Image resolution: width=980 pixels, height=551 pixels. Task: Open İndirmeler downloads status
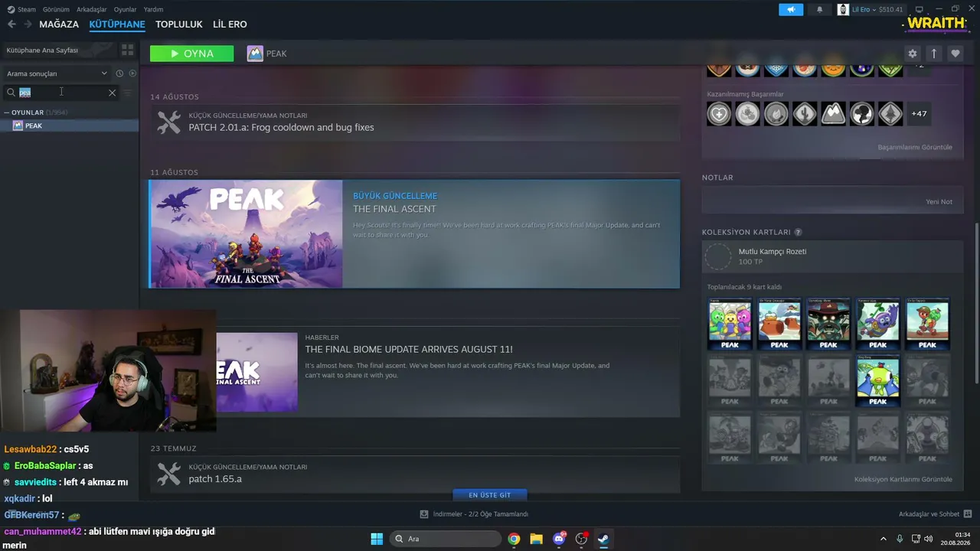[x=474, y=514]
